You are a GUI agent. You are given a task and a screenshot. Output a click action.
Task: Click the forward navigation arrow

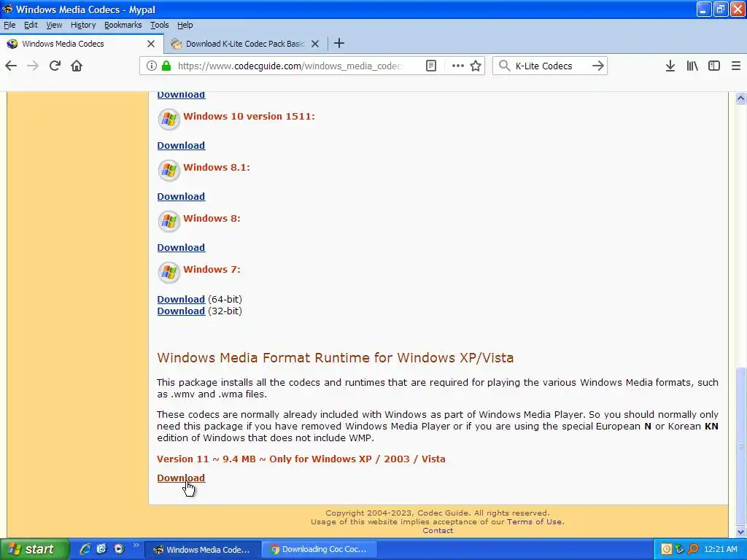coord(33,66)
